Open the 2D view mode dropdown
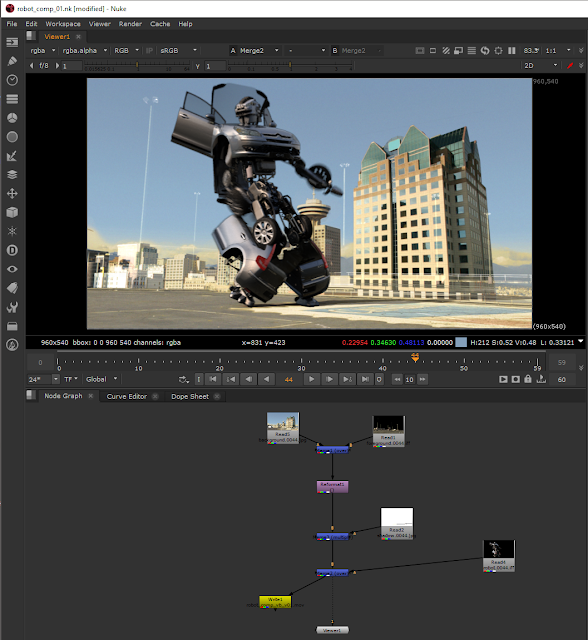The height and width of the screenshot is (640, 588). pyautogui.click(x=541, y=65)
